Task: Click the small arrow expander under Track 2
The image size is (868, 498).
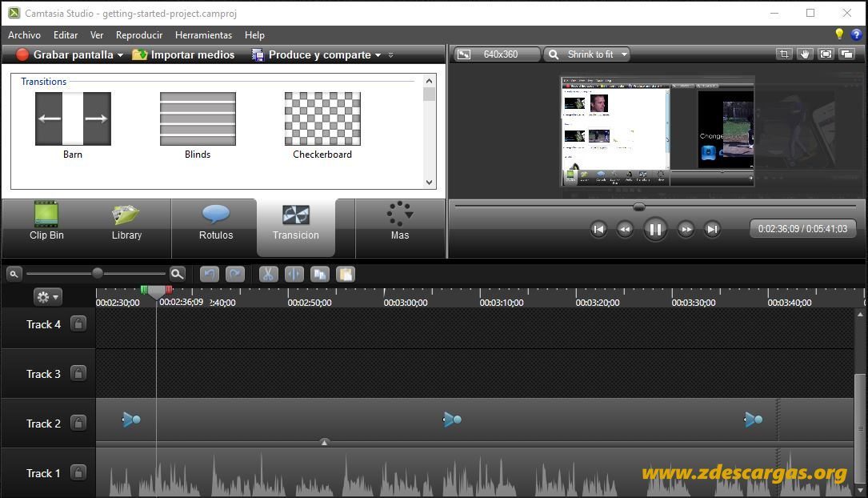Action: pos(324,442)
